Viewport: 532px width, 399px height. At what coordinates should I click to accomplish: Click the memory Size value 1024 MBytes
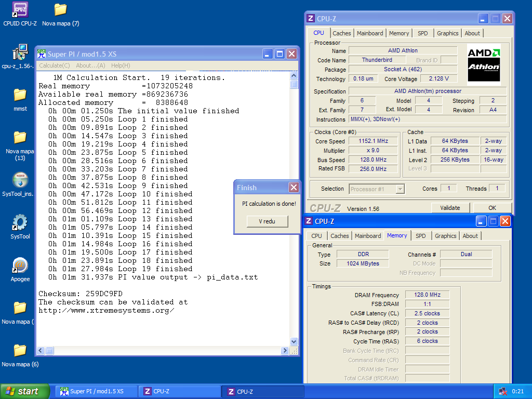[x=363, y=263]
